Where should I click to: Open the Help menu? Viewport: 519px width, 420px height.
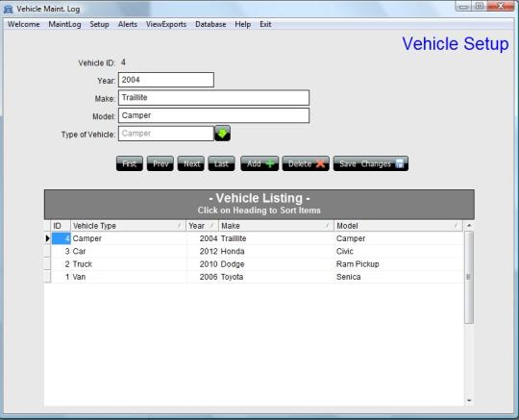pyautogui.click(x=242, y=24)
